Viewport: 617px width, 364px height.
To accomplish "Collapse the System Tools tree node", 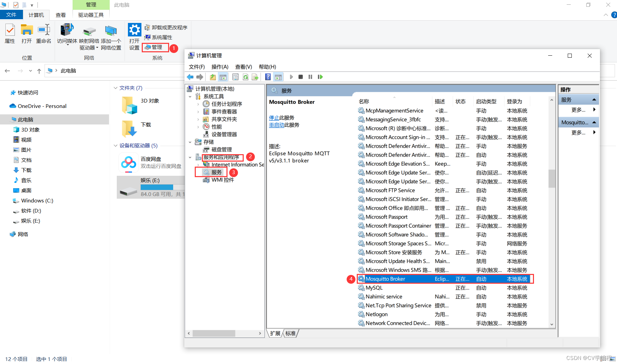I will click(190, 96).
